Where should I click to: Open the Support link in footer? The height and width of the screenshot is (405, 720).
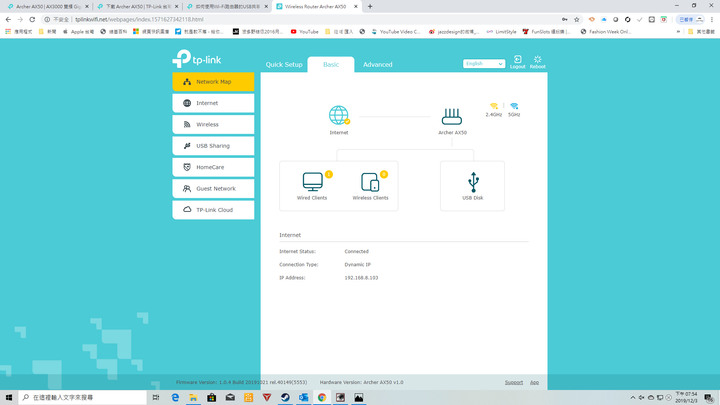tap(514, 382)
